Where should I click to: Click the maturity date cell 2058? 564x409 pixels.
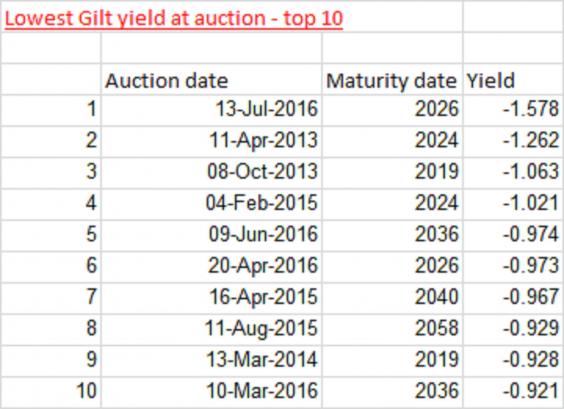392,330
